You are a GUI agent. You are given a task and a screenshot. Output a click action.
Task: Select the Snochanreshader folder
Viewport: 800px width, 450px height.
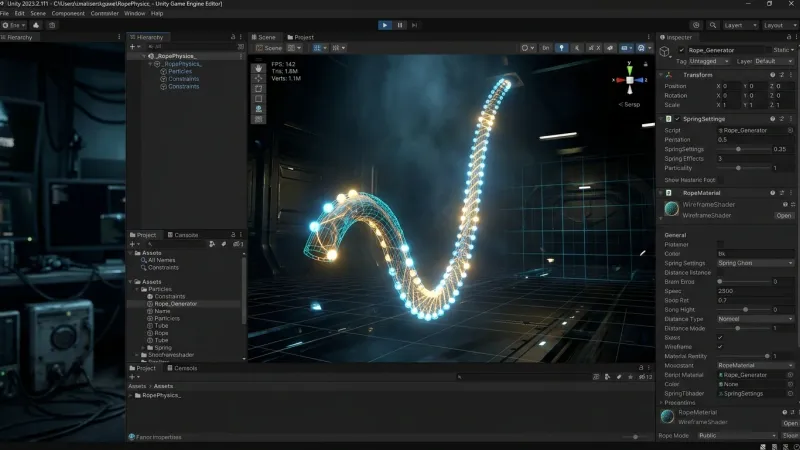click(170, 355)
